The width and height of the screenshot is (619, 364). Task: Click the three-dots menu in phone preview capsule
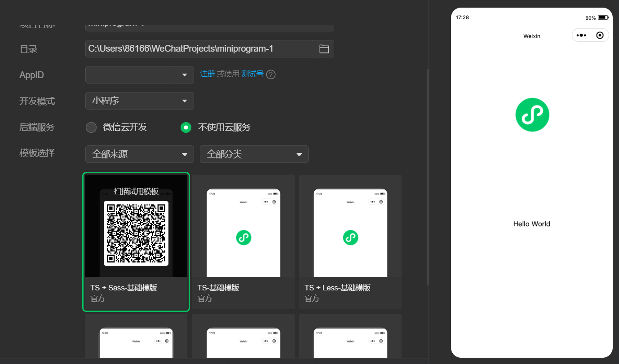(581, 35)
